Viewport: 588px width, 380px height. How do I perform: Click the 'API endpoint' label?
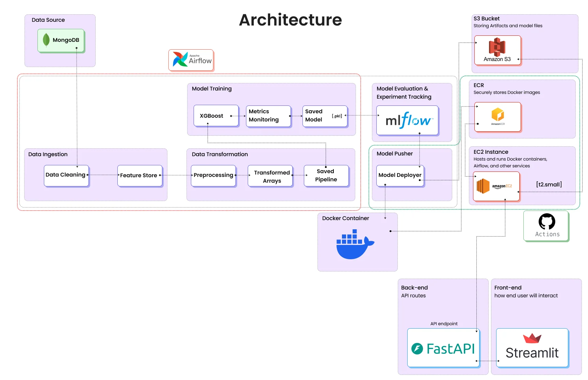point(444,324)
